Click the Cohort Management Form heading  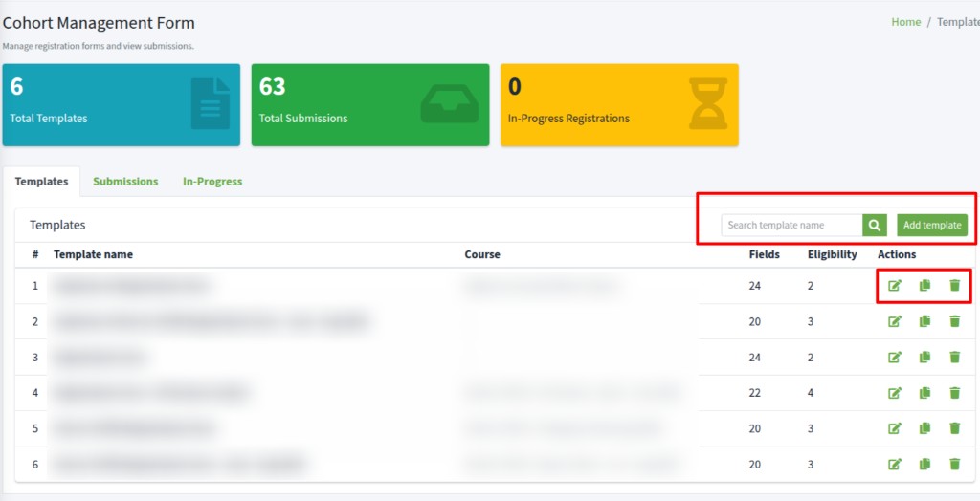click(99, 23)
